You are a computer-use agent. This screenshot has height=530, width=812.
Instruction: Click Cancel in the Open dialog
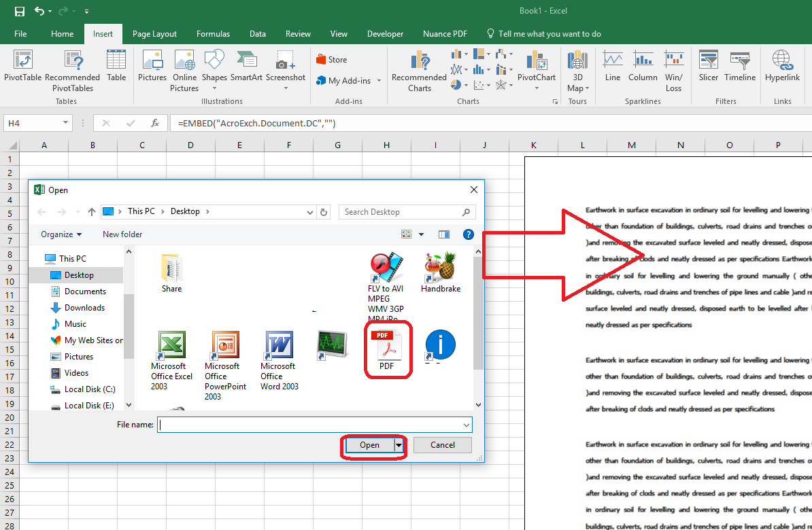point(442,445)
